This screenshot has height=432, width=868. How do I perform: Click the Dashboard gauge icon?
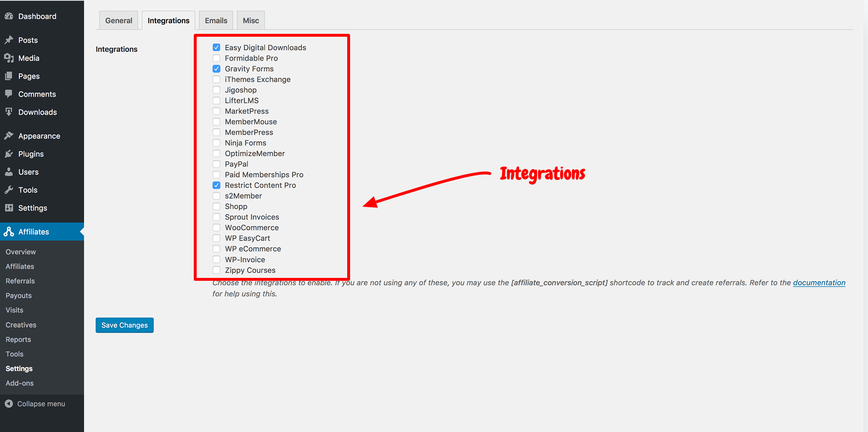point(9,16)
